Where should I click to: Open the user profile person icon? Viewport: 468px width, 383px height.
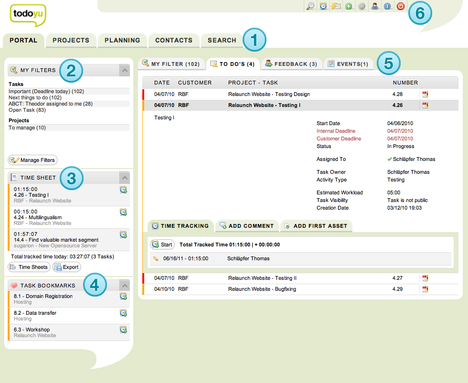click(x=375, y=6)
